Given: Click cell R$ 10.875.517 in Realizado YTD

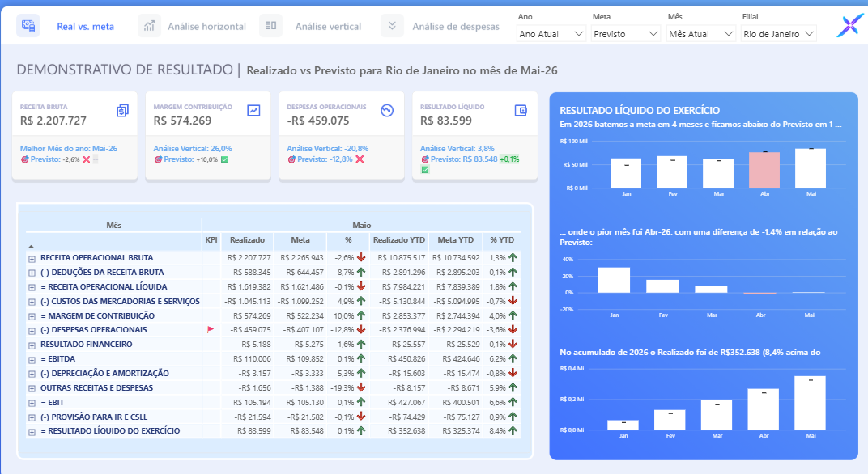Looking at the screenshot, I should click(x=402, y=258).
